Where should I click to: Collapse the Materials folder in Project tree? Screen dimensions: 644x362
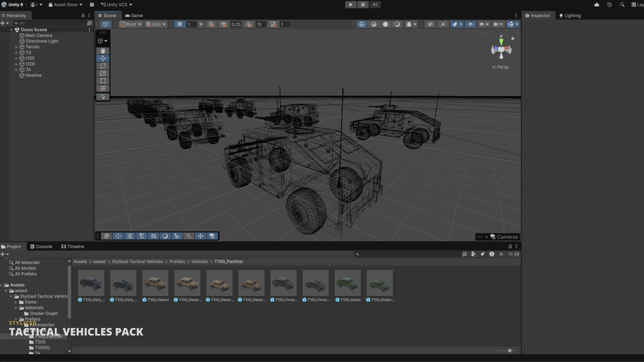[16, 308]
